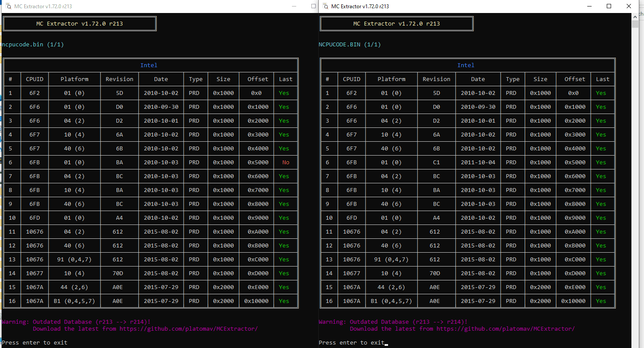Click CPUID '6FD' in left window
The image size is (644, 348).
pos(35,218)
